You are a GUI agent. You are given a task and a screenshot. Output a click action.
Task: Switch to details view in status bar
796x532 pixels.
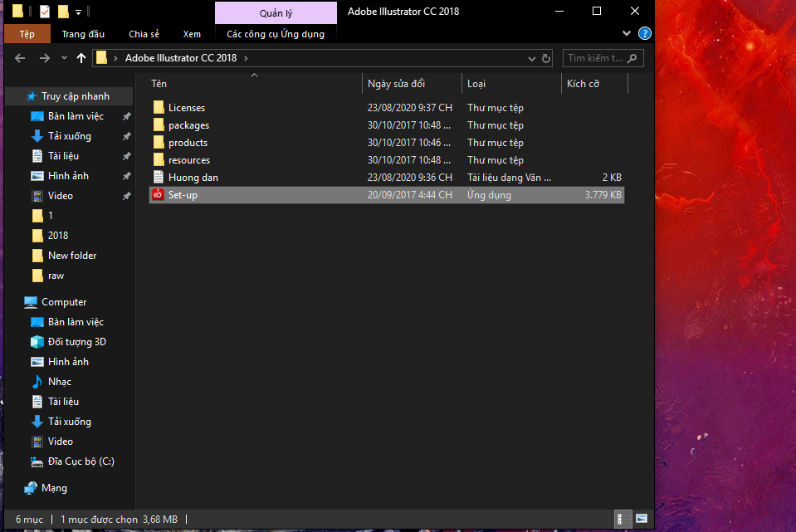click(x=621, y=519)
